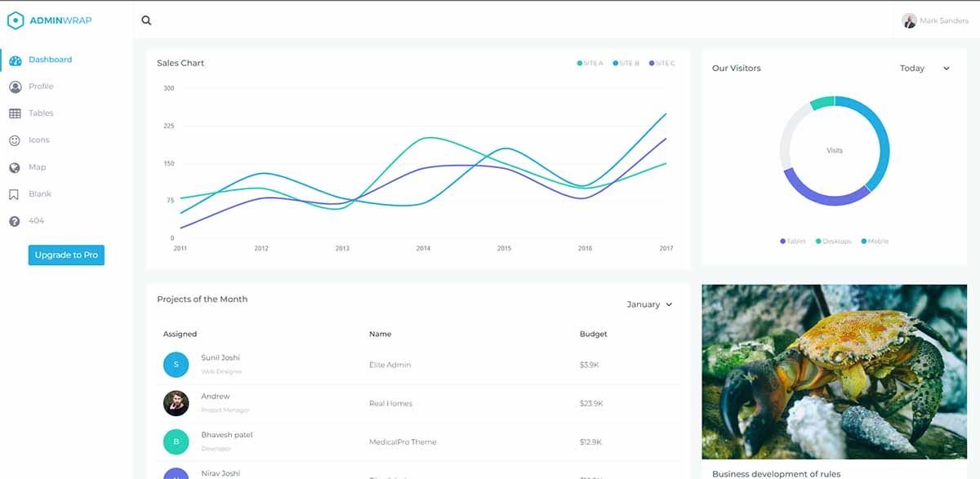
Task: Select the Projects of the Month header
Action: pyautogui.click(x=203, y=299)
